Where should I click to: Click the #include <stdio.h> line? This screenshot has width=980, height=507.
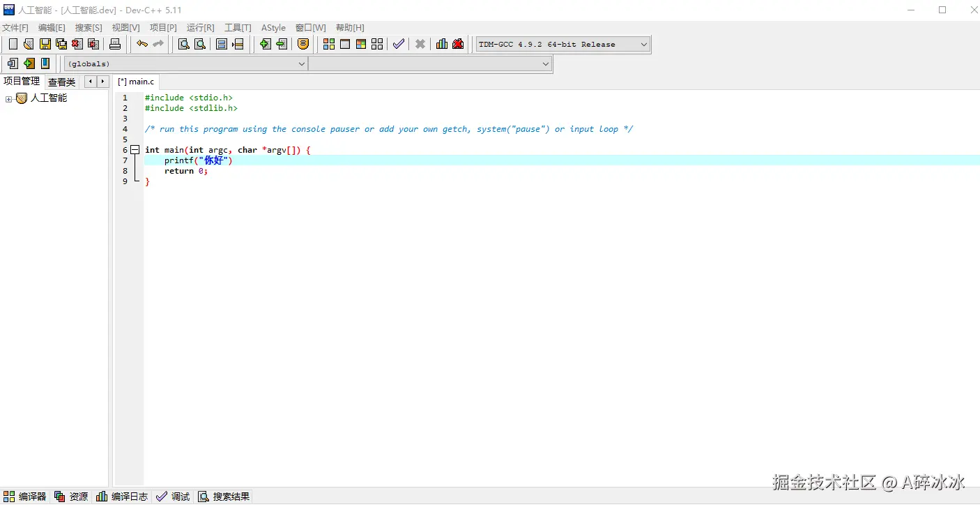(189, 98)
